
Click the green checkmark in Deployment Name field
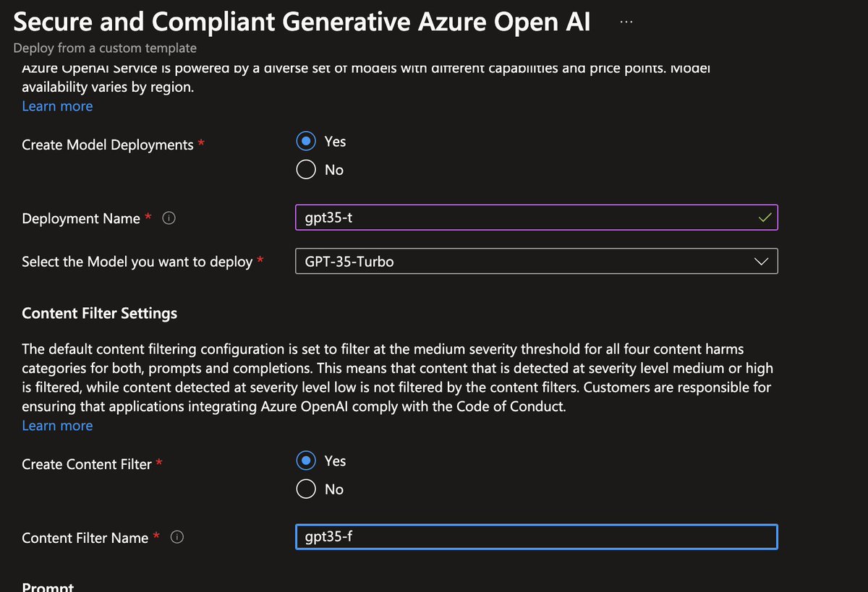[x=764, y=218]
